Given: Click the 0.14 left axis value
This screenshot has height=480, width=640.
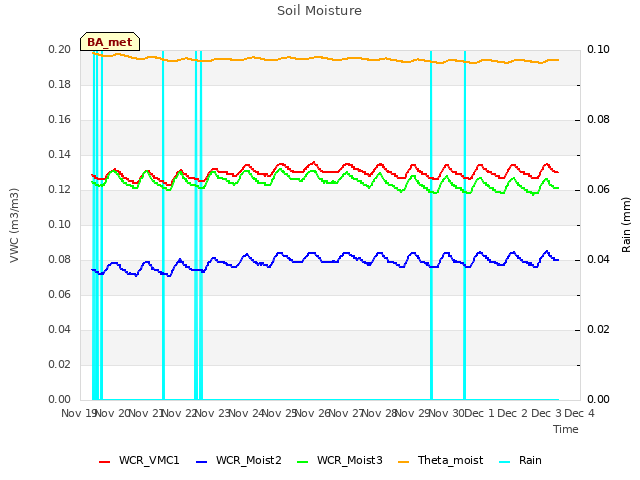Looking at the screenshot, I should pos(60,155).
